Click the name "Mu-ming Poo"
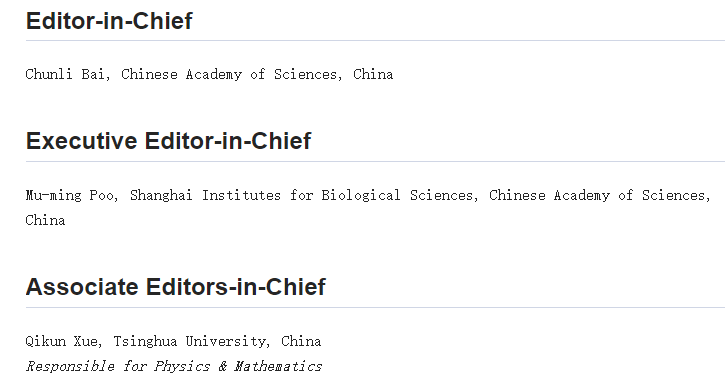This screenshot has width=725, height=384. click(x=69, y=195)
